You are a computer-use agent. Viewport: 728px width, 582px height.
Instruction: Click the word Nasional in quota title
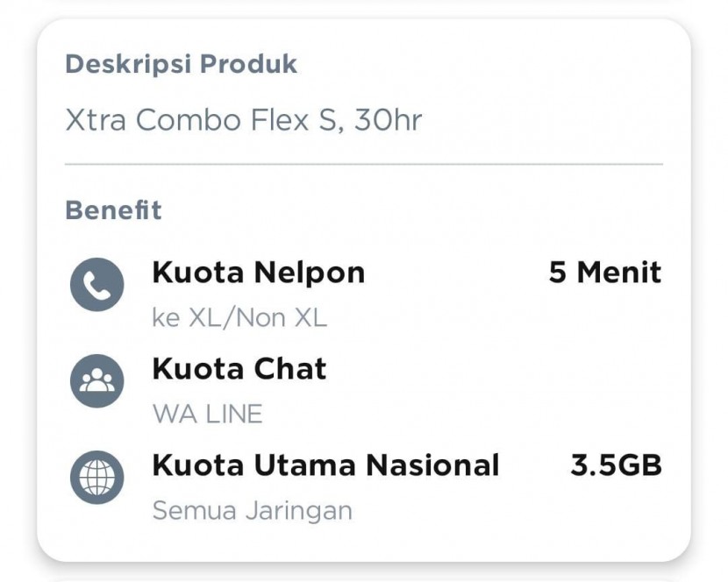(x=432, y=465)
